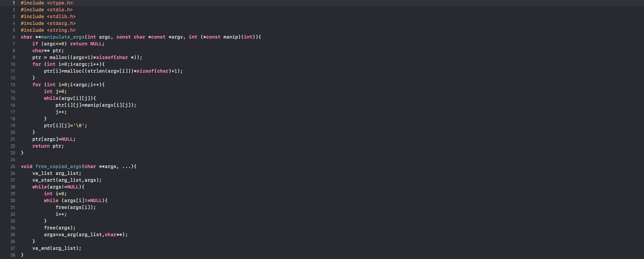The height and width of the screenshot is (259, 644).
Task: Click the 'while(argv[i][j])' loop header
Action: (70, 98)
